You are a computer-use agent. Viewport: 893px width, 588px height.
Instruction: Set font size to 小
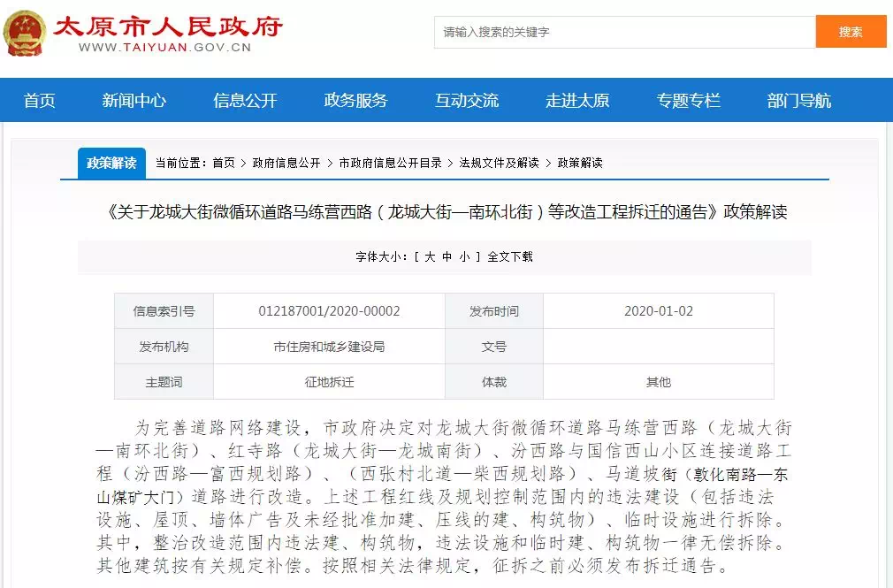pyautogui.click(x=464, y=257)
